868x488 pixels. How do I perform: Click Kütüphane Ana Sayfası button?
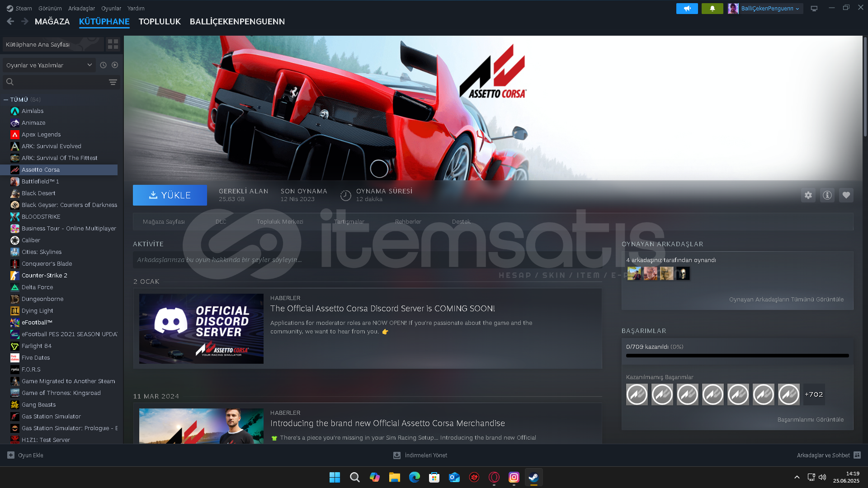pyautogui.click(x=52, y=44)
